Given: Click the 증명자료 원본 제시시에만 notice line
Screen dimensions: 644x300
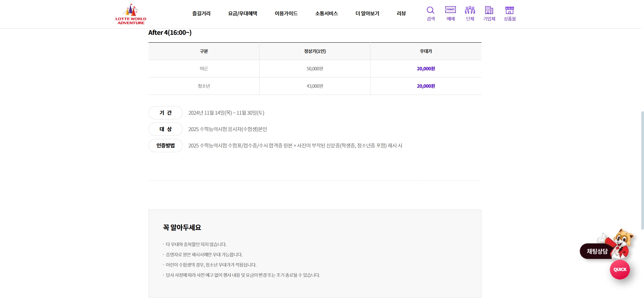Looking at the screenshot, I should 204,255.
